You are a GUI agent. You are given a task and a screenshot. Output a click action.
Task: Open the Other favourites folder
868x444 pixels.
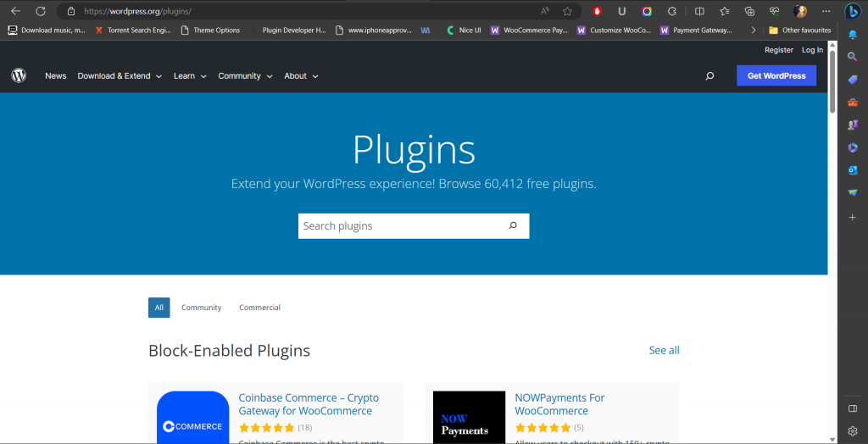pyautogui.click(x=800, y=31)
